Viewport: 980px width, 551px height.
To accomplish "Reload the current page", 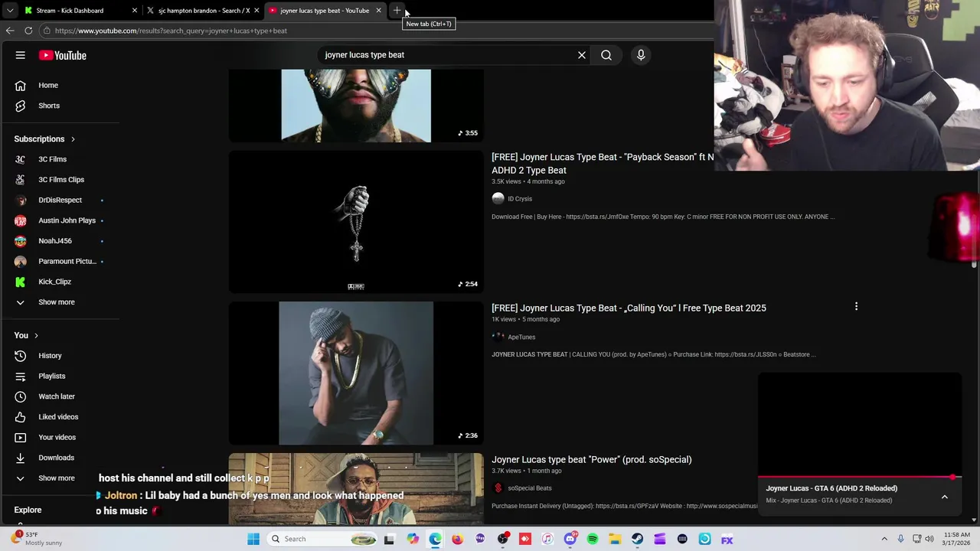I will click(28, 31).
